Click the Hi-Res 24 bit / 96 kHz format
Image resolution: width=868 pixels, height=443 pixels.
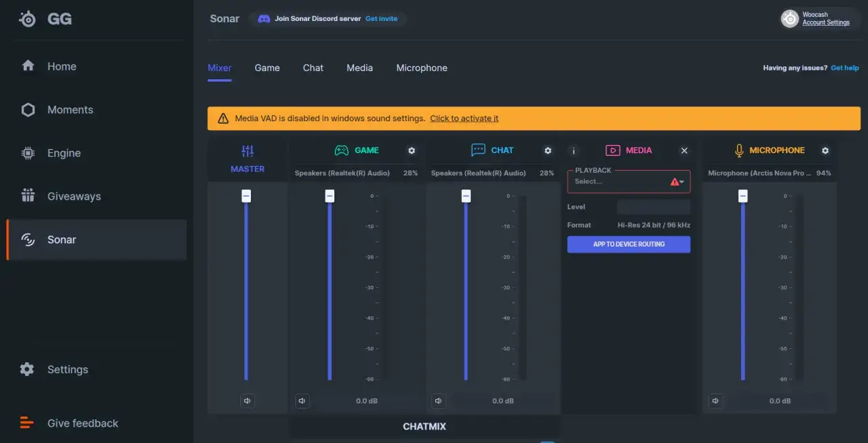[654, 225]
